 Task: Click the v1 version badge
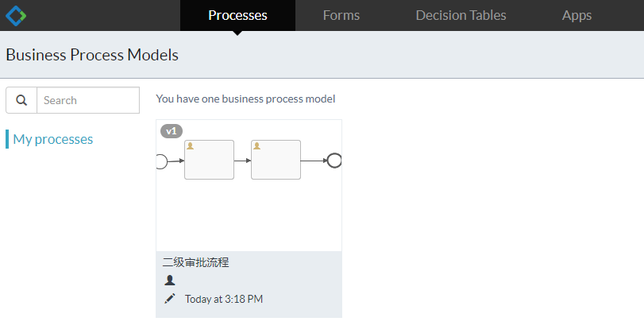click(x=172, y=131)
